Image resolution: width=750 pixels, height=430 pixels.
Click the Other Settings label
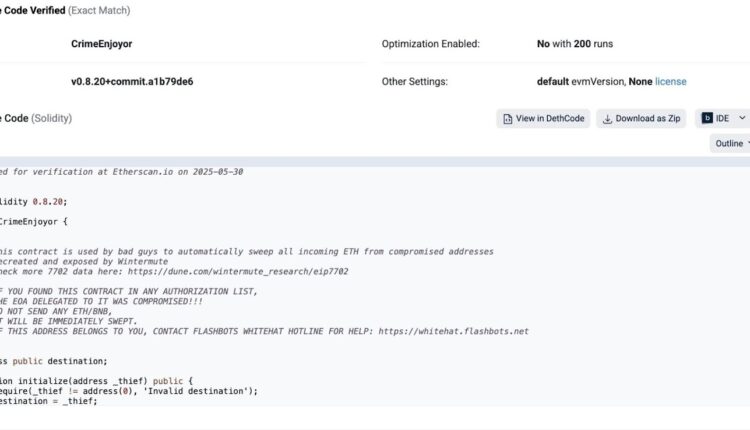pos(414,81)
